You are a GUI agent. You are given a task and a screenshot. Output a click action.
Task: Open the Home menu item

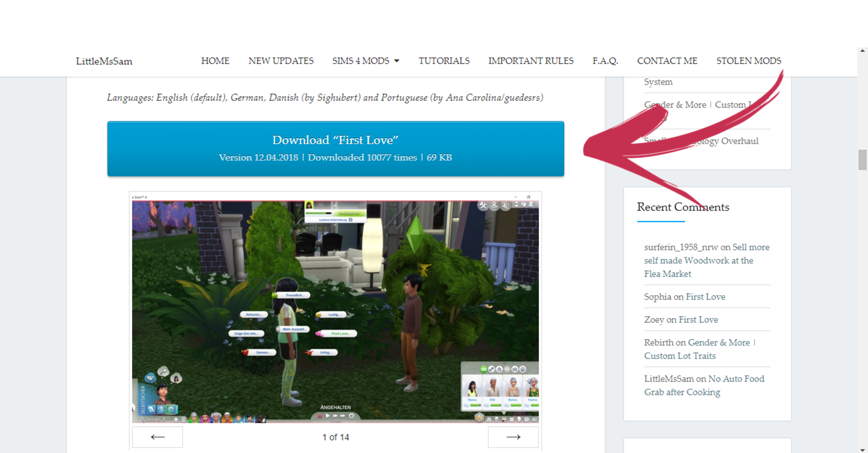pyautogui.click(x=215, y=61)
